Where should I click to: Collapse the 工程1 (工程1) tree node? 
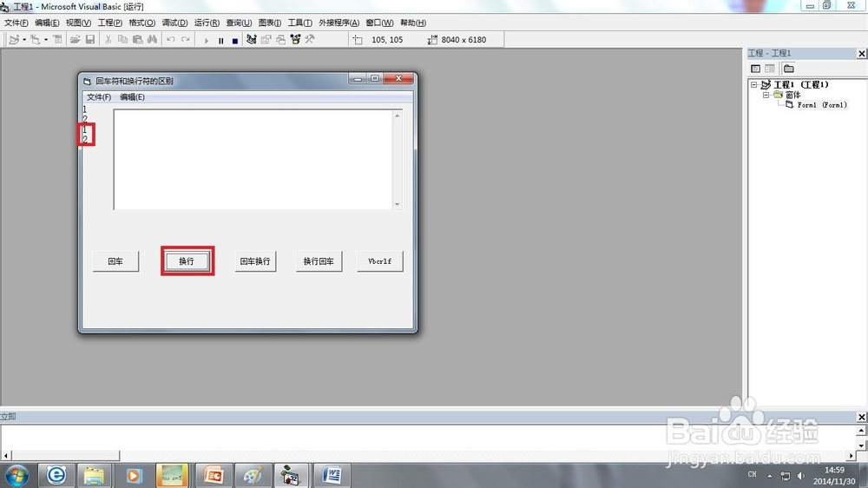(x=754, y=85)
